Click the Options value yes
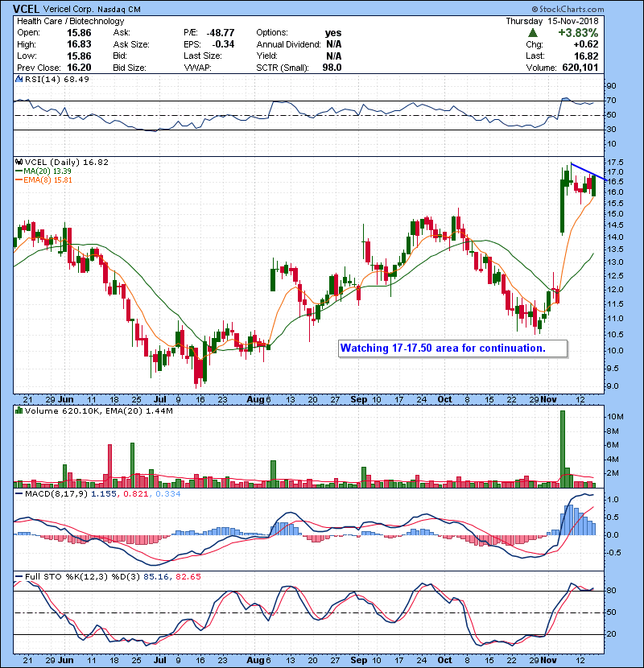 pos(333,33)
